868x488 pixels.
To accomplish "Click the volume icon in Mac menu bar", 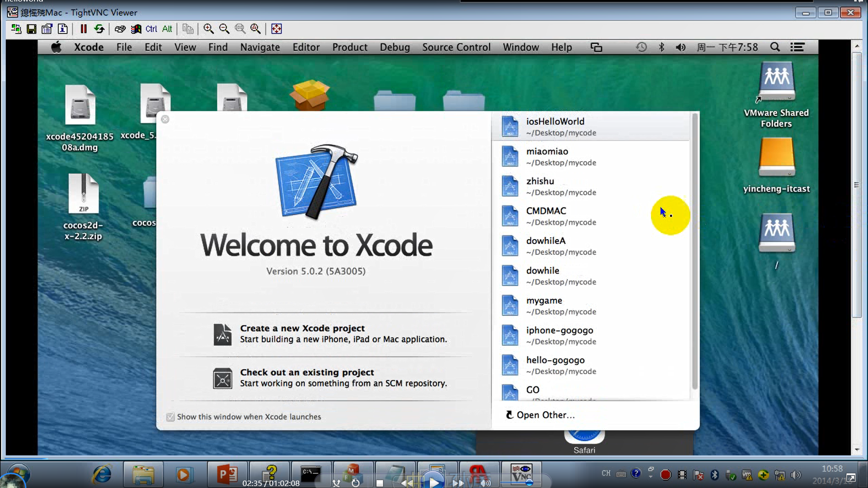I will tap(681, 47).
